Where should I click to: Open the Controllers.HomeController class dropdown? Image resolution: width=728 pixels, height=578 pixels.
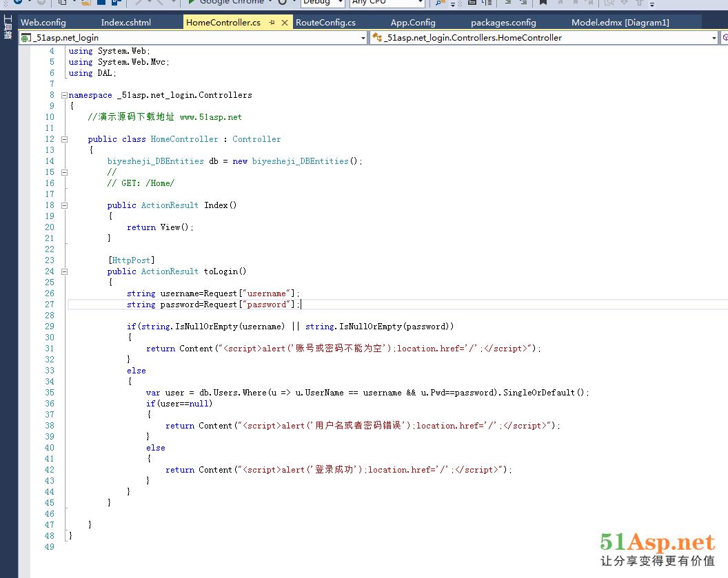point(714,38)
